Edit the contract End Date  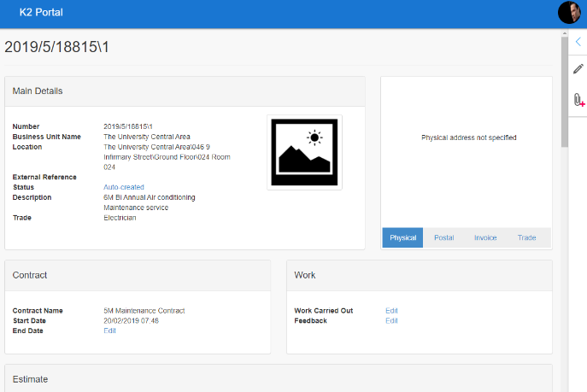point(109,331)
